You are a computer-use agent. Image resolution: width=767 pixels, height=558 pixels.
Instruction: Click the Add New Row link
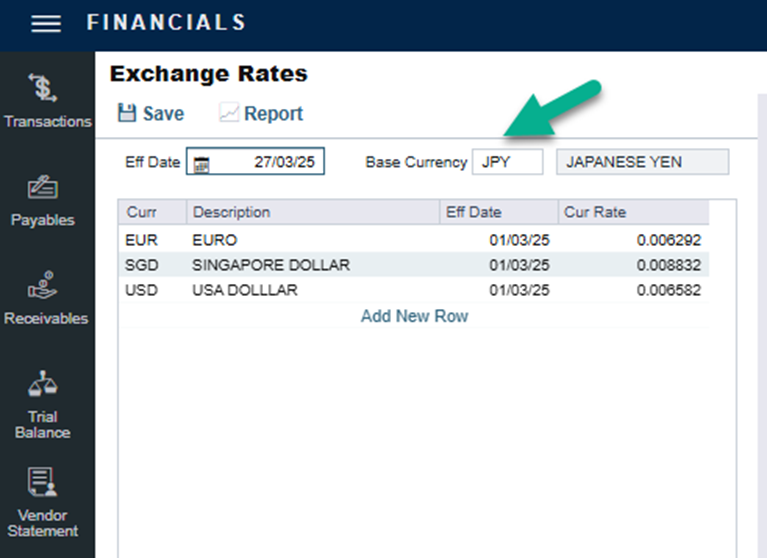414,316
